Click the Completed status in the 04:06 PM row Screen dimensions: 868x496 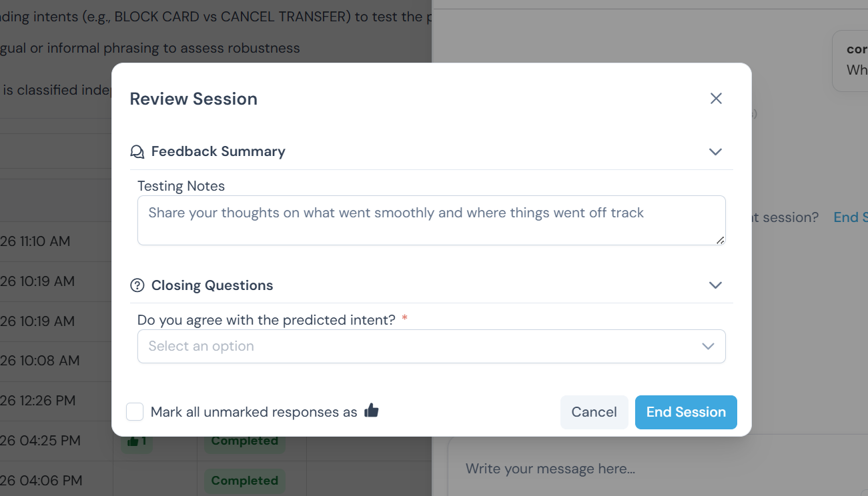pyautogui.click(x=244, y=481)
